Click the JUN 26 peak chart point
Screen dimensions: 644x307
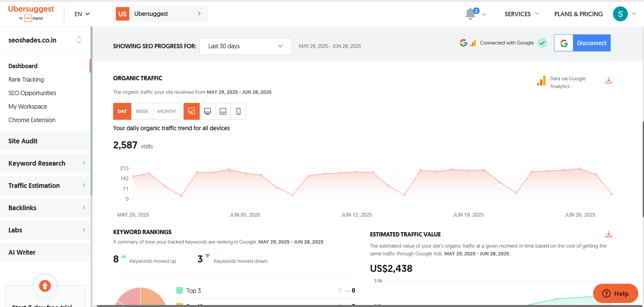click(x=580, y=168)
